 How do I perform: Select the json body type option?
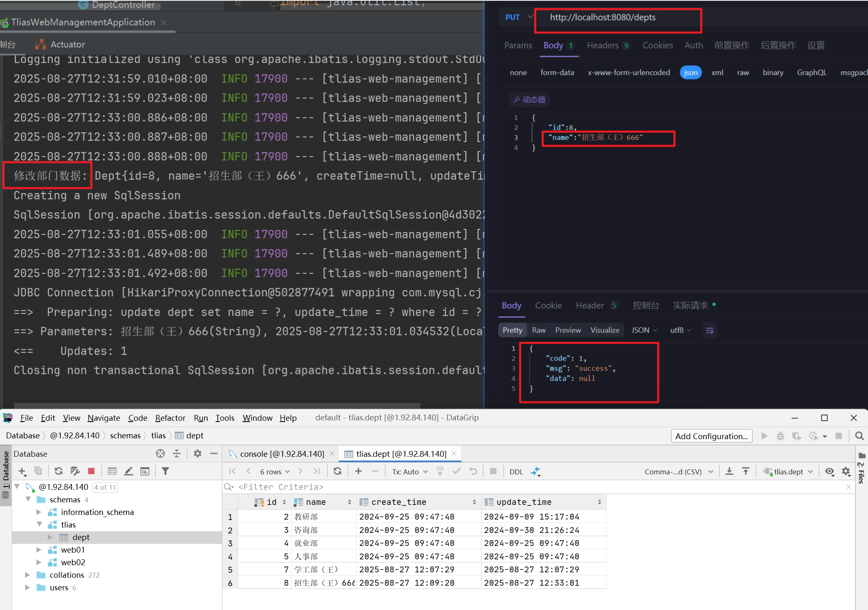coord(690,72)
